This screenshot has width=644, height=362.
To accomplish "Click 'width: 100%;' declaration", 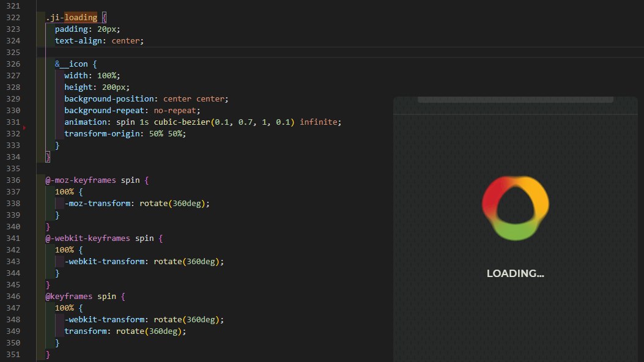I will point(92,76).
